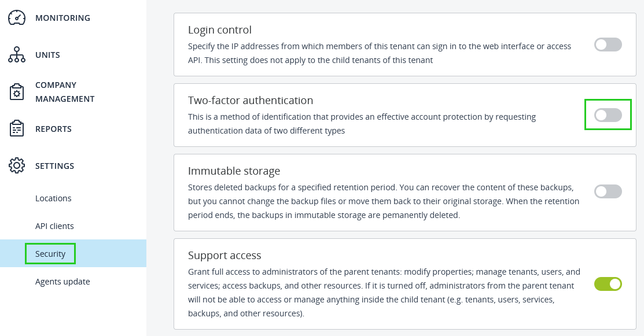Expand the Company Management section
This screenshot has height=336, width=644.
[x=64, y=92]
